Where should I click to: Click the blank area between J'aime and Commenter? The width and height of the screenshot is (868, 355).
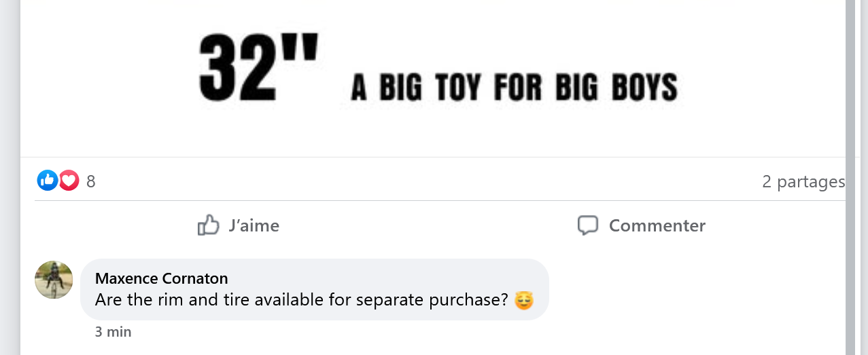click(x=428, y=225)
